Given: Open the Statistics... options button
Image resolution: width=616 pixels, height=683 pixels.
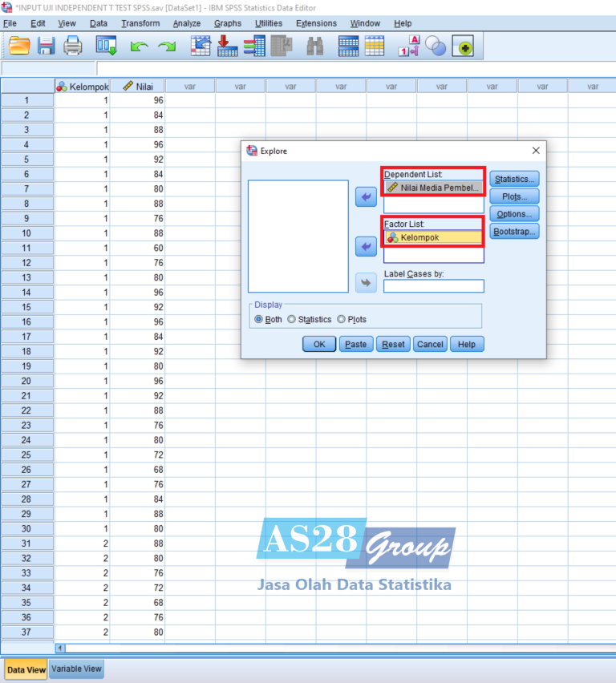Looking at the screenshot, I should [514, 180].
